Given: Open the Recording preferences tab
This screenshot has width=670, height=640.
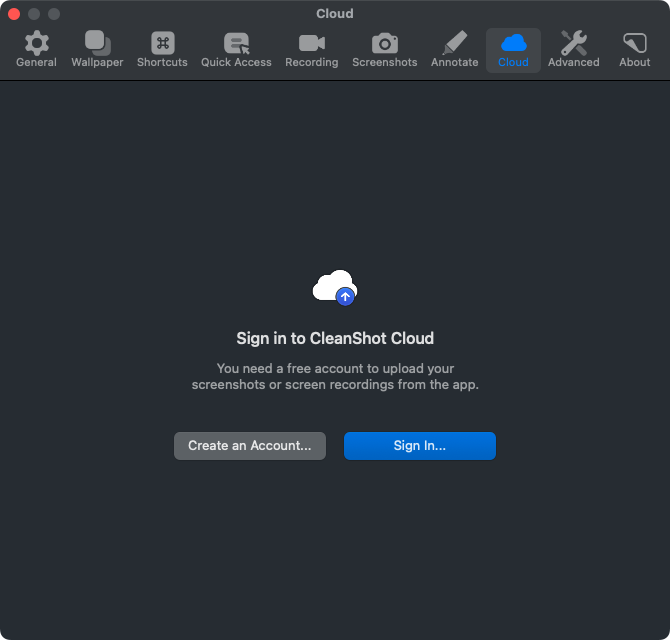Looking at the screenshot, I should tap(311, 50).
